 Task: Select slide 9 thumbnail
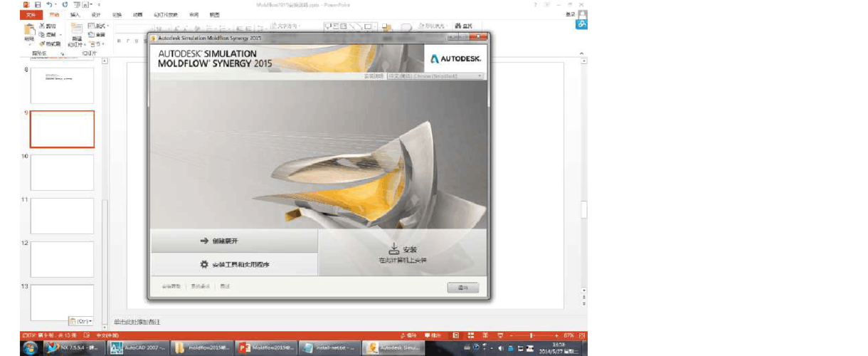point(62,129)
